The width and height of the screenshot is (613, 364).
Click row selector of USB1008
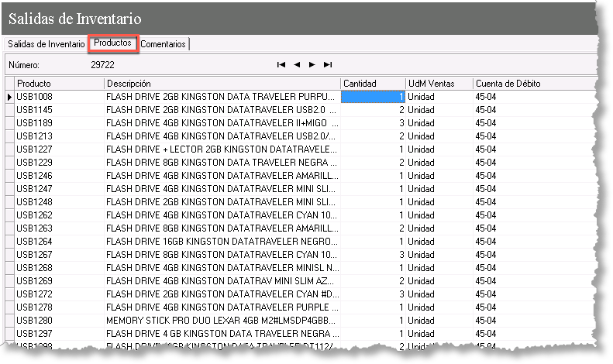[x=10, y=97]
